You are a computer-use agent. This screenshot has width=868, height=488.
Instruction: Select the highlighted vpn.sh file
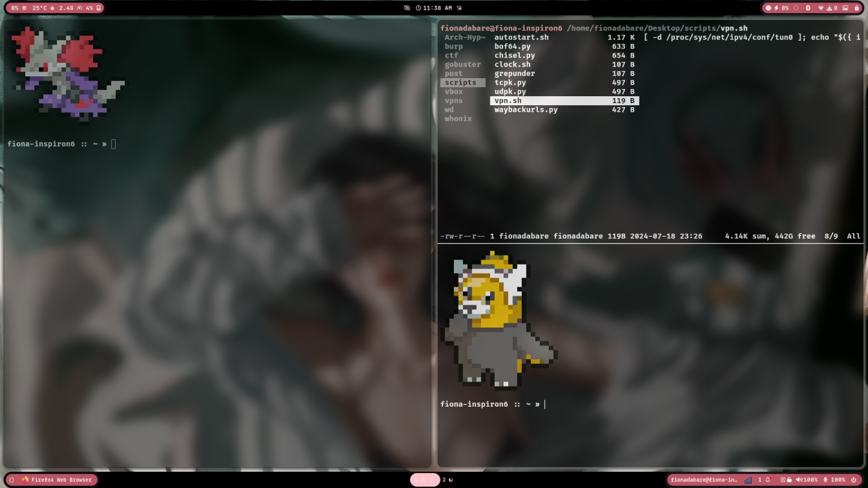564,101
